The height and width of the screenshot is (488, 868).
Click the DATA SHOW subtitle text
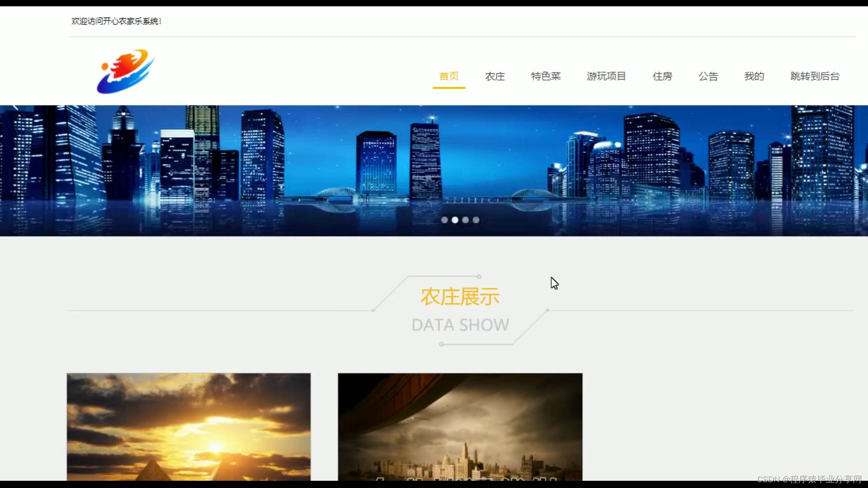pos(460,325)
